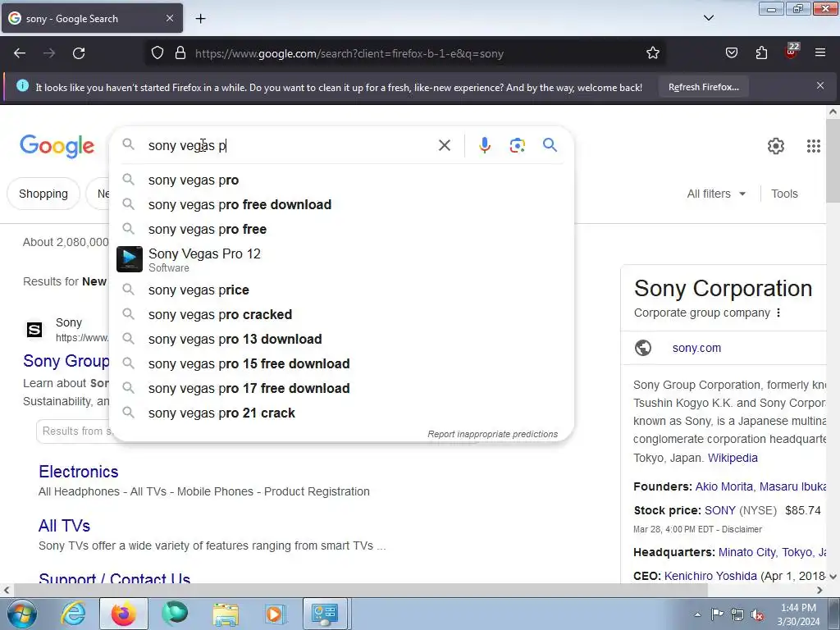840x630 pixels.
Task: Bookmark this page with the star
Action: 652,53
